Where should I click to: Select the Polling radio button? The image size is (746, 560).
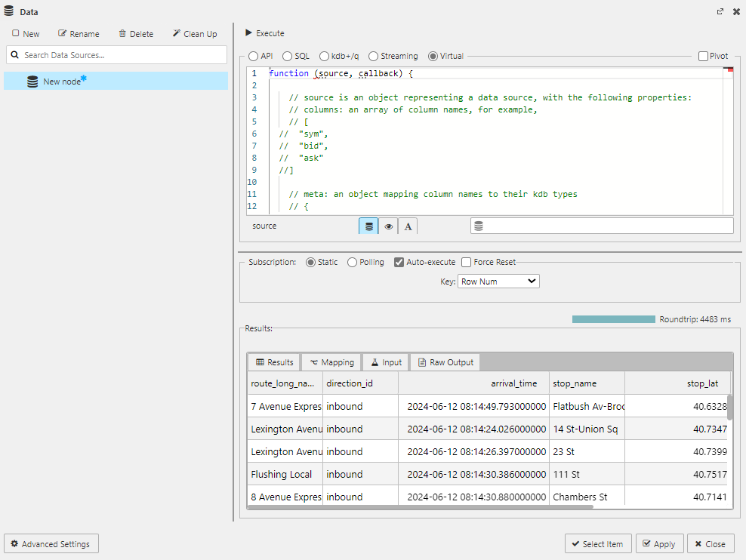coord(351,262)
